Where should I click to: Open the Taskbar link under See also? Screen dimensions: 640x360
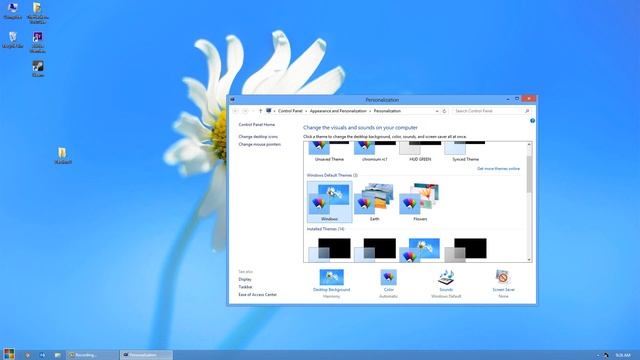(x=245, y=287)
